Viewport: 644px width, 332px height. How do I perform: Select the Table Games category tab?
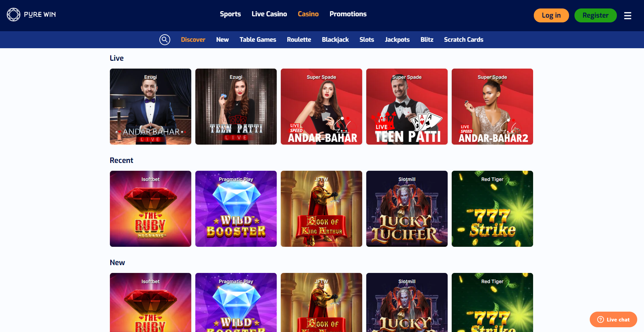coord(258,40)
